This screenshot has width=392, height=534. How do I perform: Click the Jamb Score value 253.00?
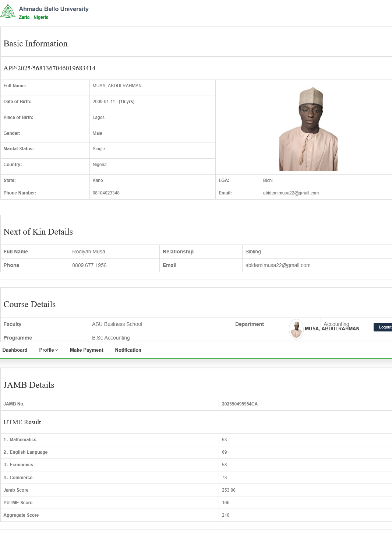(x=229, y=490)
